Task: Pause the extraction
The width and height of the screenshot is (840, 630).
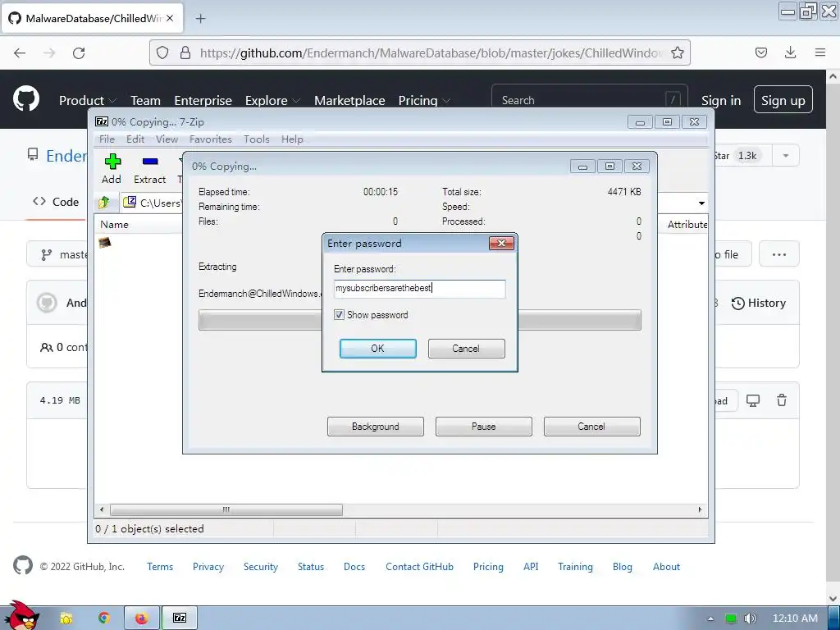Action: [484, 427]
